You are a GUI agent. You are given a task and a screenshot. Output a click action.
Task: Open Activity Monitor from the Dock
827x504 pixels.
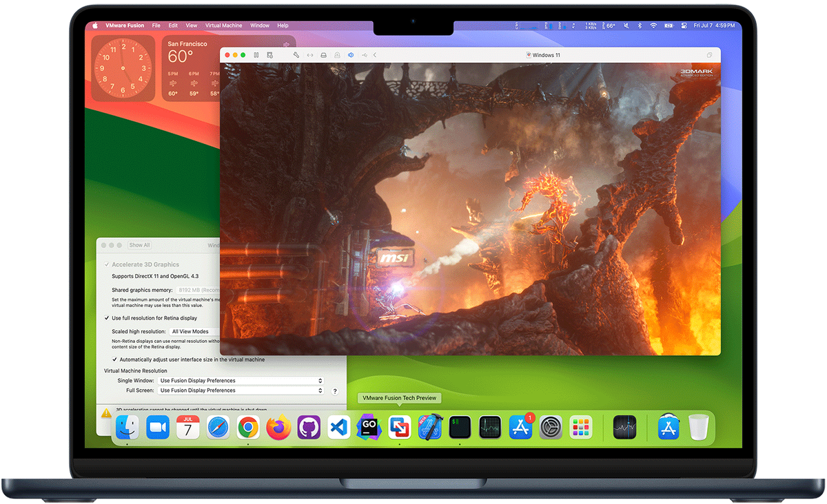point(490,428)
